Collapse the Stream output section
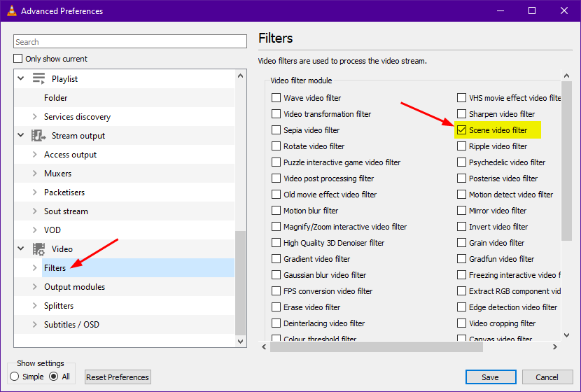The width and height of the screenshot is (581, 392). [20, 136]
